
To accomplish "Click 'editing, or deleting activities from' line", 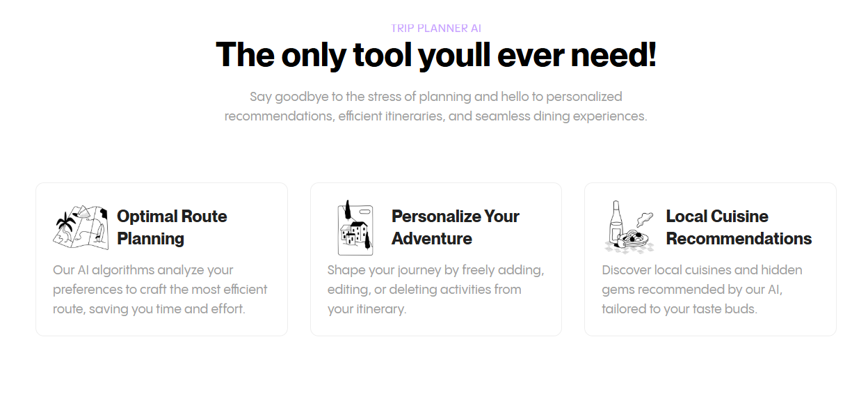I will pos(424,289).
